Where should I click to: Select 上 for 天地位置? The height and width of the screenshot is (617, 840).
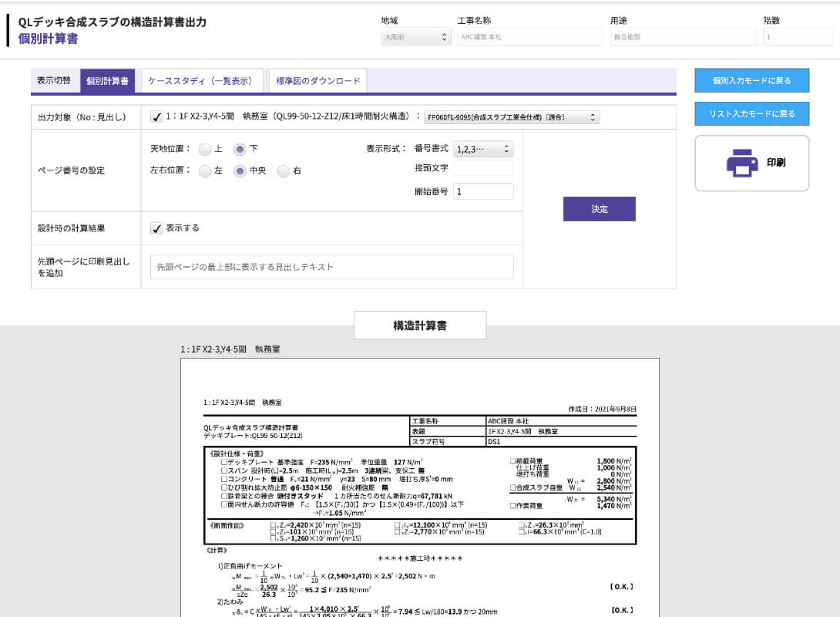point(205,149)
